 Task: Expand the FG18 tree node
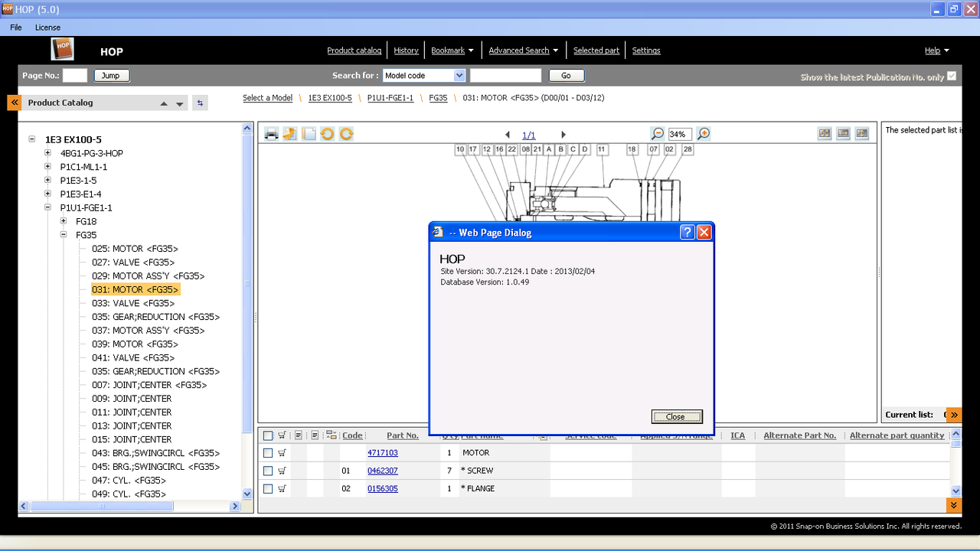point(64,221)
